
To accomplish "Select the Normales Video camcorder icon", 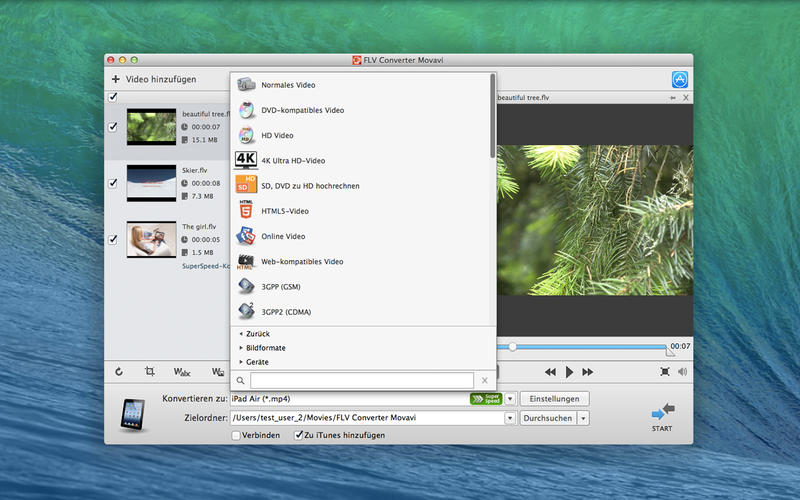I will 246,85.
